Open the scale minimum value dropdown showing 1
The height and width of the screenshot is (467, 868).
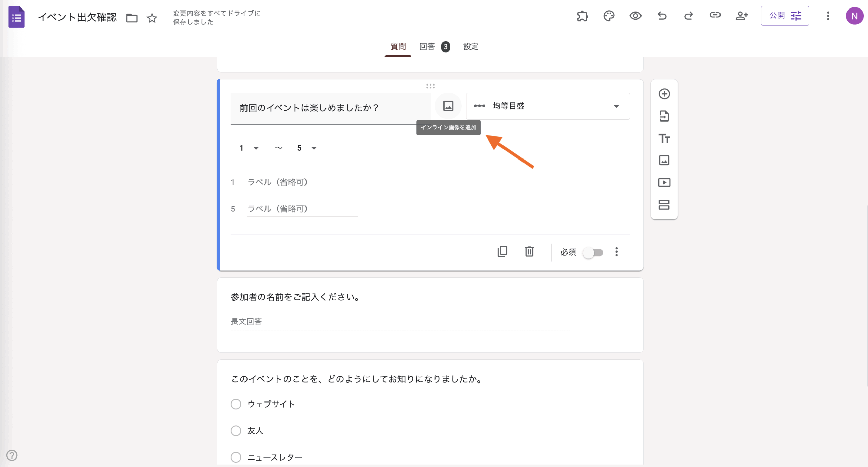(x=249, y=148)
